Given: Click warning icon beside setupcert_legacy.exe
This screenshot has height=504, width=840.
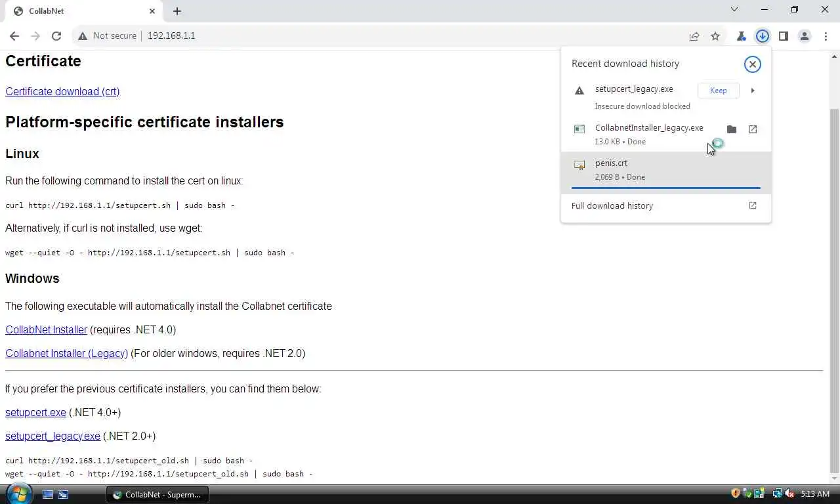Looking at the screenshot, I should tap(579, 91).
